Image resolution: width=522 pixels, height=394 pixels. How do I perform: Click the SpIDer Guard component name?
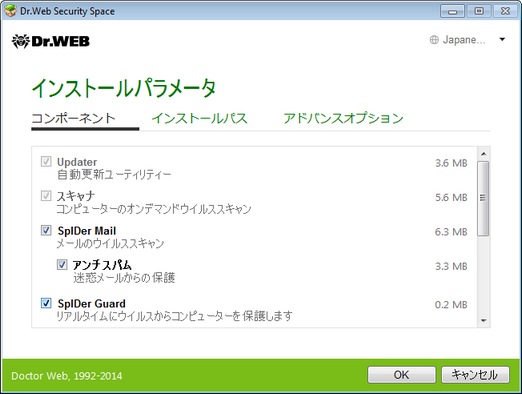(92, 304)
